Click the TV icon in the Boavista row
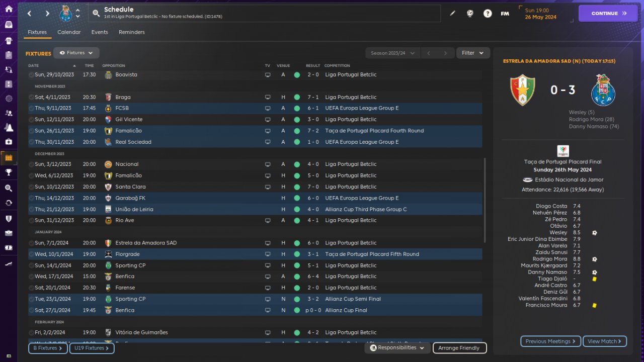 268,75
